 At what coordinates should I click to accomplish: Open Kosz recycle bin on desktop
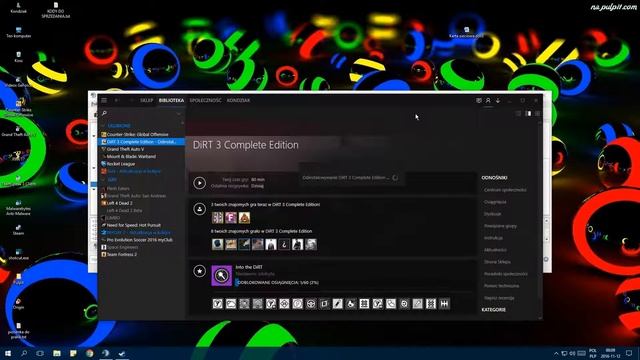point(18,57)
